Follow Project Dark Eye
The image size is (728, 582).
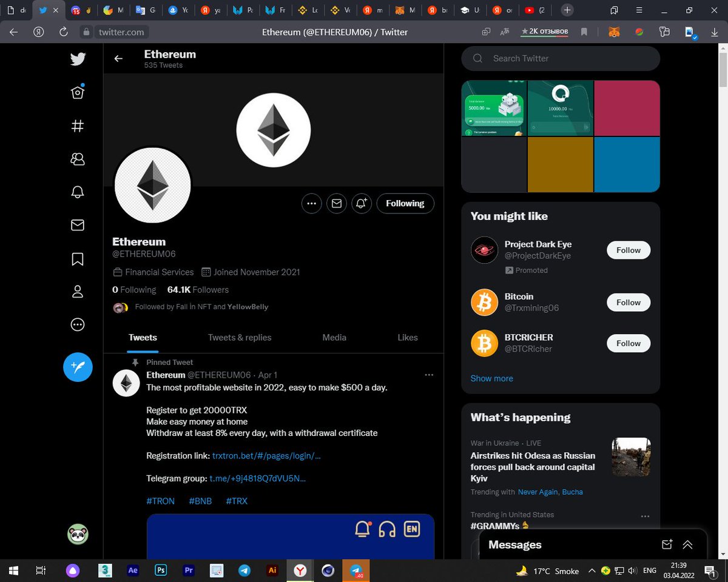(x=629, y=250)
